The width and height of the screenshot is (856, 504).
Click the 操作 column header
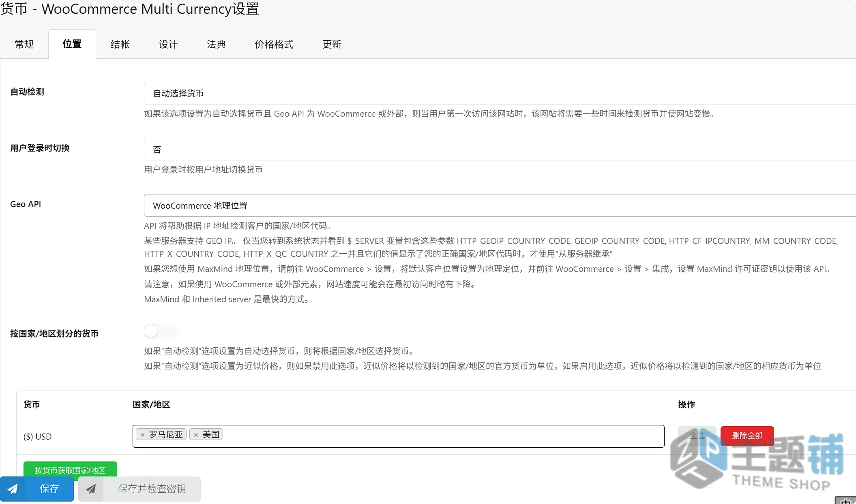pos(687,404)
